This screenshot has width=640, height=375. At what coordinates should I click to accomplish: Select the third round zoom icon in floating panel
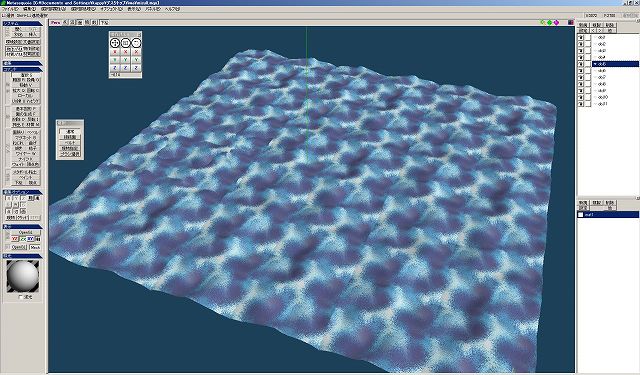(x=136, y=42)
